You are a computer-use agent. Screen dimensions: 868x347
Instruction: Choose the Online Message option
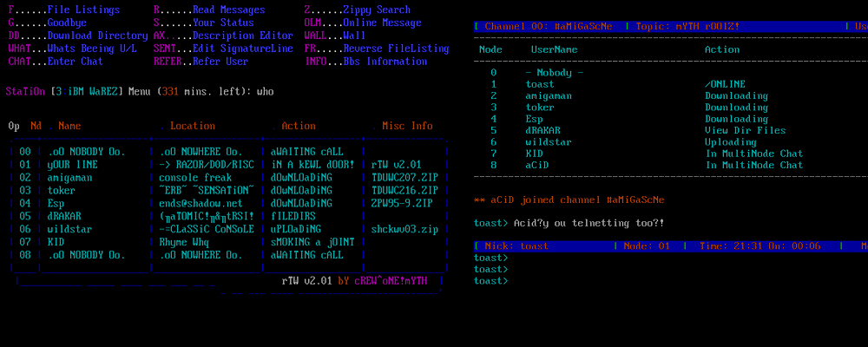tap(363, 23)
